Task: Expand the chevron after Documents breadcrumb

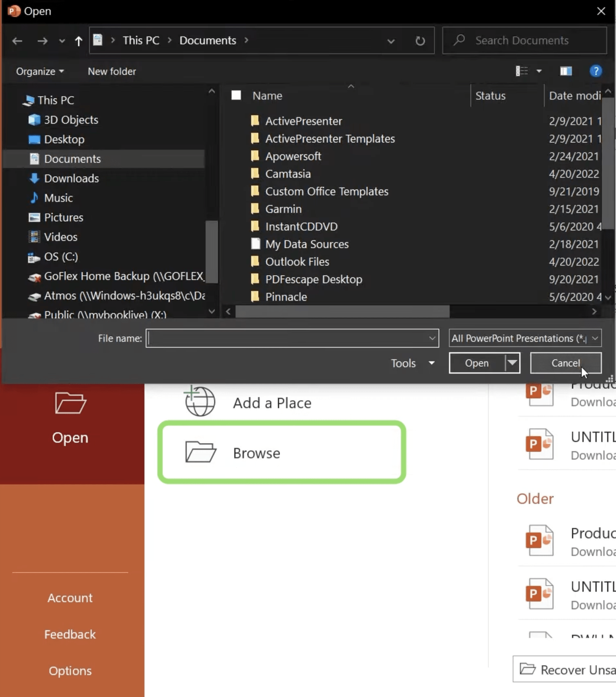Action: pos(246,40)
